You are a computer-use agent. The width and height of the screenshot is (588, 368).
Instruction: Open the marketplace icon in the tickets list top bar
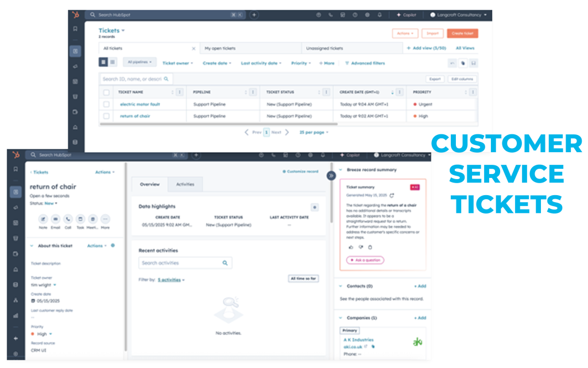click(x=342, y=15)
